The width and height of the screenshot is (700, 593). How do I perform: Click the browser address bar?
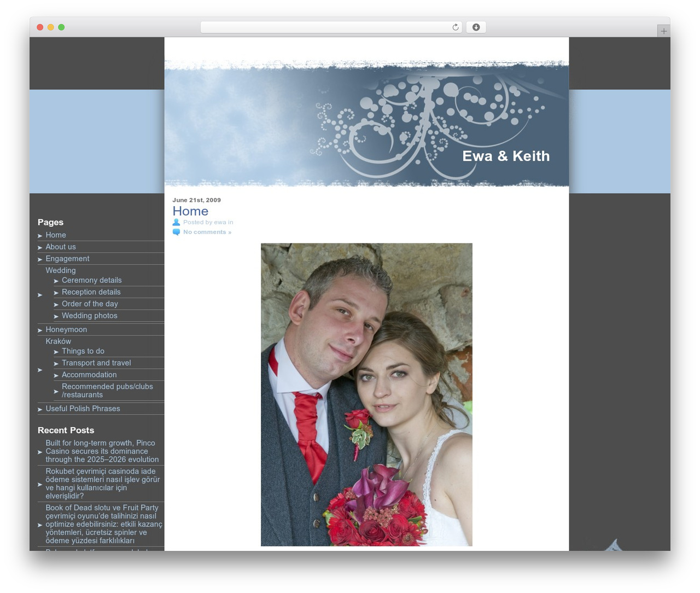(331, 27)
